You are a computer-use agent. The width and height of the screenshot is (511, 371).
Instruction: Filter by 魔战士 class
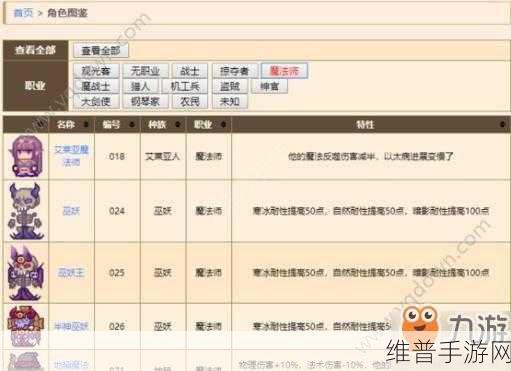coord(96,86)
